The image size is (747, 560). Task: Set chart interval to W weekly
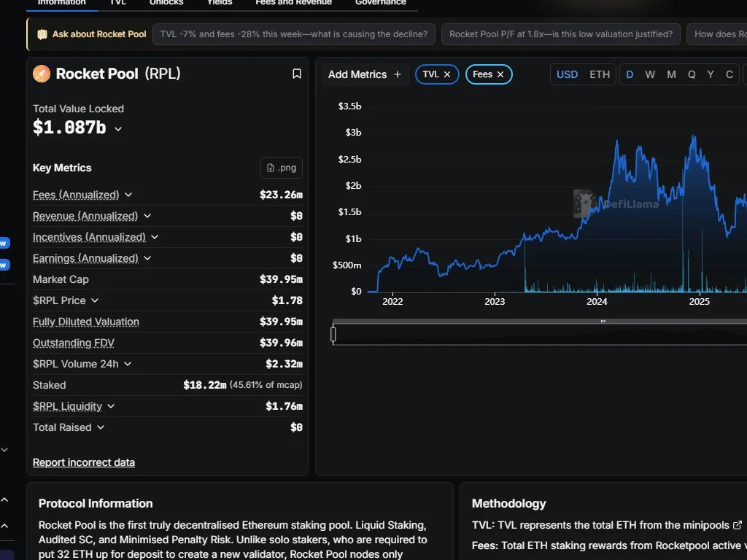click(x=650, y=74)
